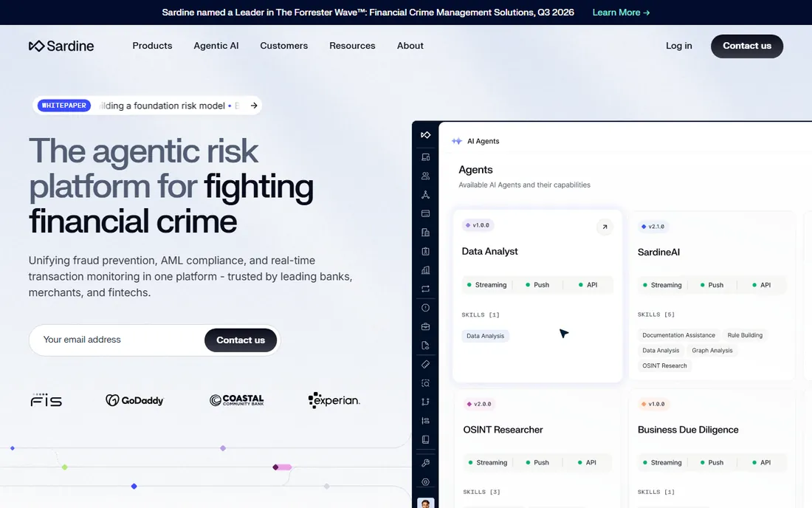Click v1.0.0 tag on Business Due Diligence
This screenshot has width=812, height=508.
point(653,404)
